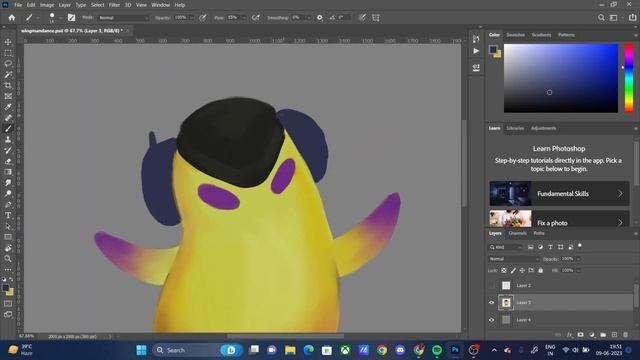
Task: Switch to the Channels tab
Action: (x=518, y=233)
